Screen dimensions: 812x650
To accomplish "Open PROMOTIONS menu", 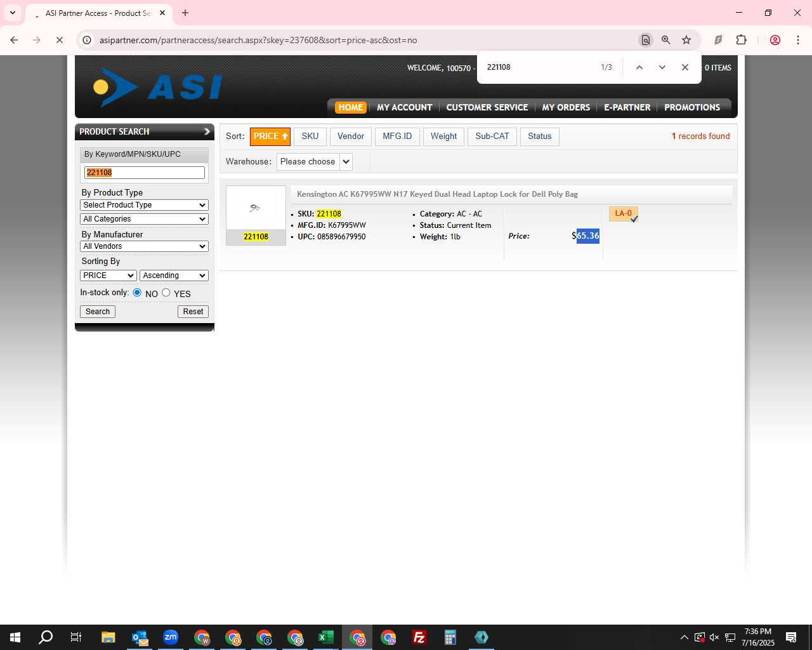I will (x=692, y=107).
